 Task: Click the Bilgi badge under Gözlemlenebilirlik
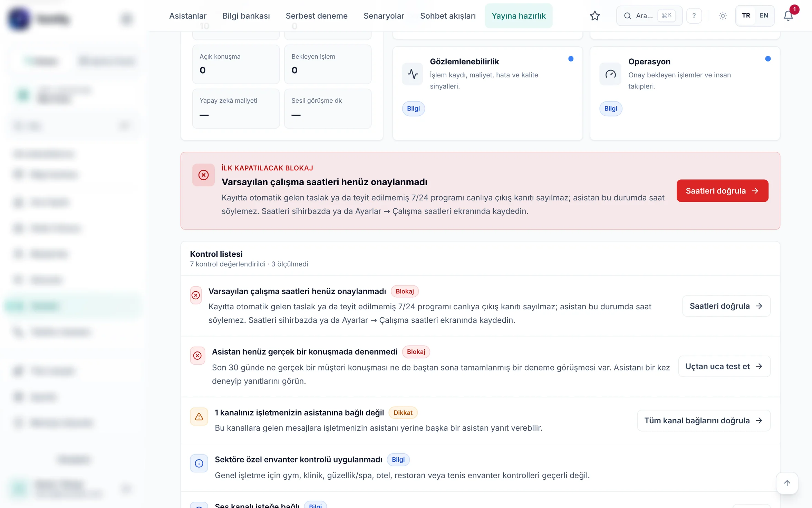(x=413, y=109)
